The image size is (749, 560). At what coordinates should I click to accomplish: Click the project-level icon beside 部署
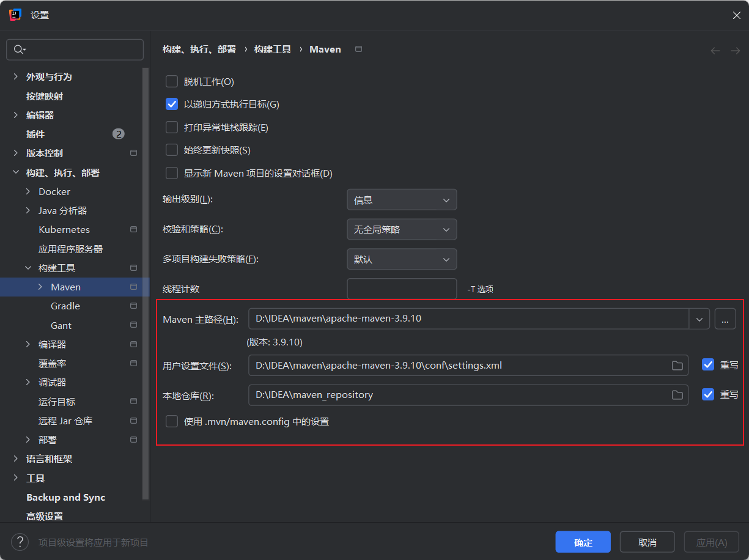click(x=133, y=440)
